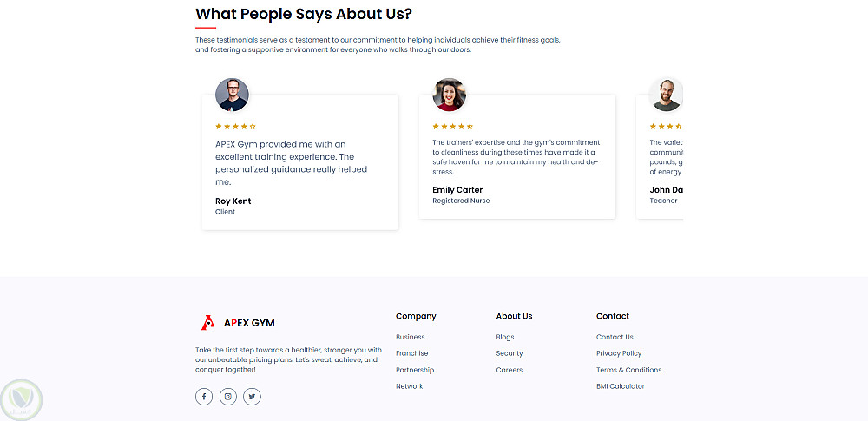868x421 pixels.
Task: Open the Security link
Action: click(510, 353)
